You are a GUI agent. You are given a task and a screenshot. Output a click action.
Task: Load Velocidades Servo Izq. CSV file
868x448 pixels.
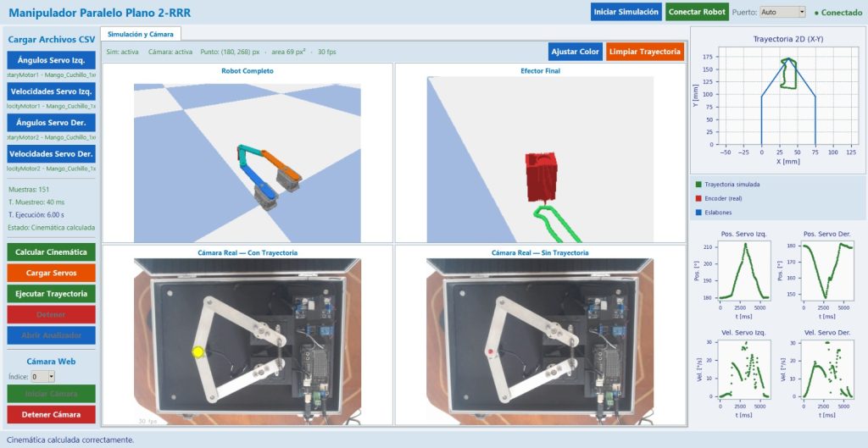click(x=52, y=91)
